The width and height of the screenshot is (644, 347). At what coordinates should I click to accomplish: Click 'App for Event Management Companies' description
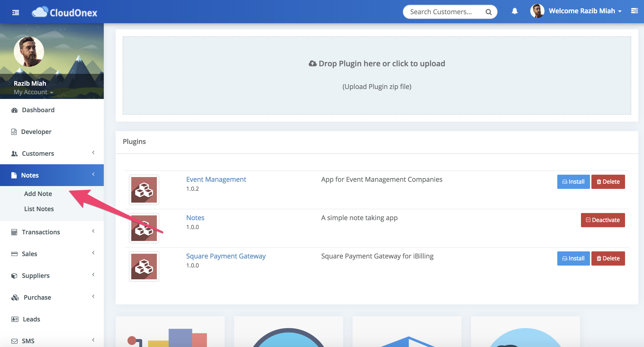[382, 179]
